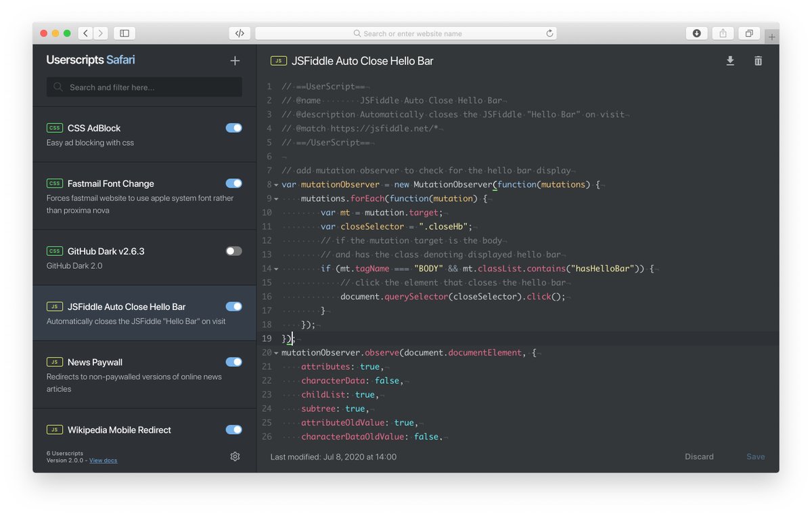Click line number 19 in gutter
The height and width of the screenshot is (516, 812).
click(x=267, y=339)
